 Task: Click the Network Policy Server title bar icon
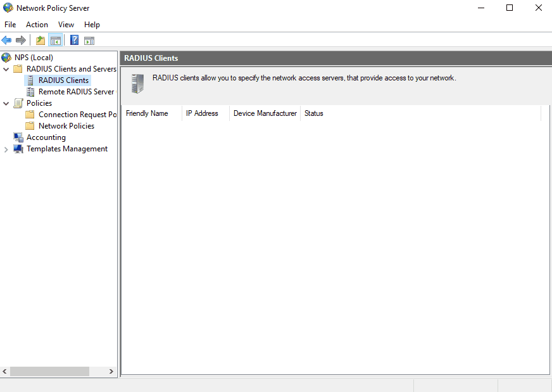[x=8, y=8]
